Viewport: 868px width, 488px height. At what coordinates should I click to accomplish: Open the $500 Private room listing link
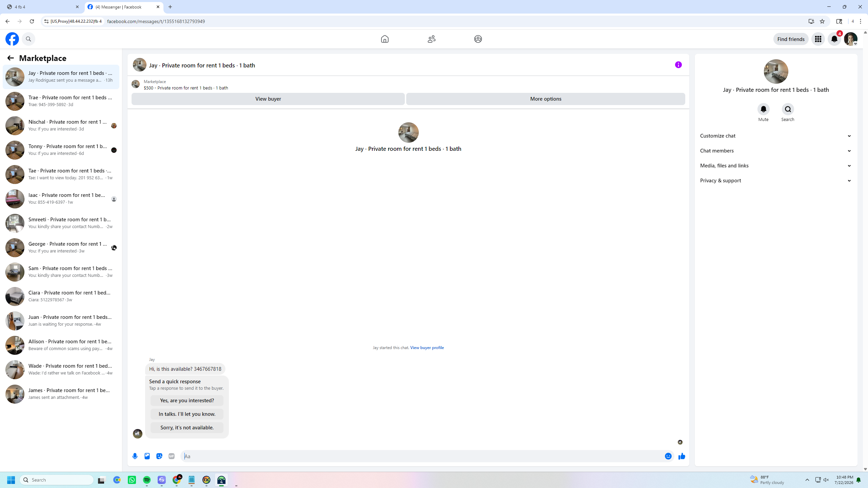pos(186,88)
